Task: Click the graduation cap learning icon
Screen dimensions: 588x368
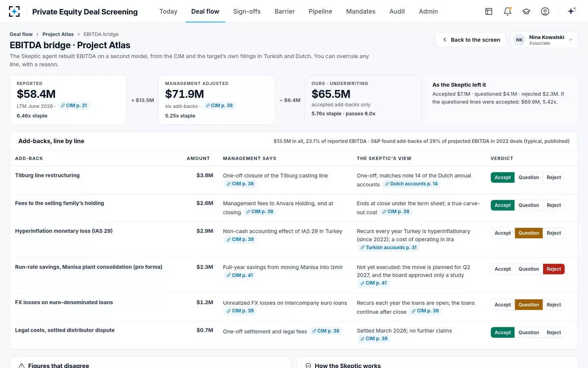Action: 526,11
